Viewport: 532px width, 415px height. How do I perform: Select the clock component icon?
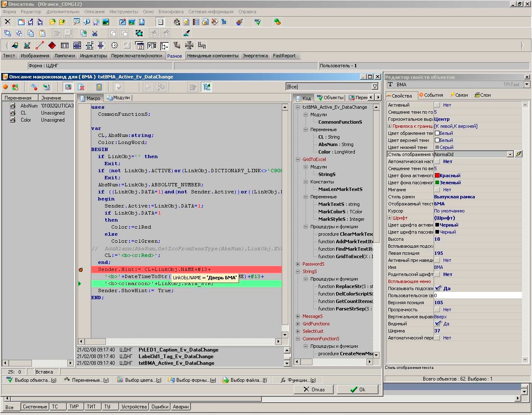[115, 45]
